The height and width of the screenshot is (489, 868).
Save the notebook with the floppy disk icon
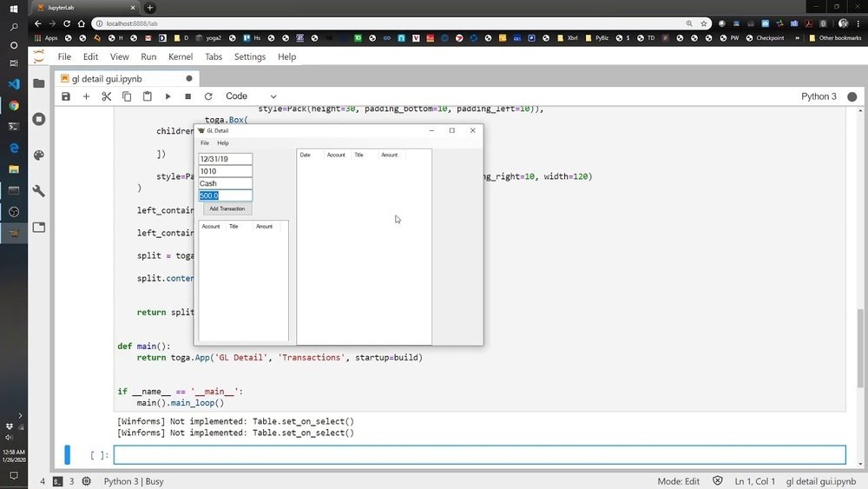(66, 96)
